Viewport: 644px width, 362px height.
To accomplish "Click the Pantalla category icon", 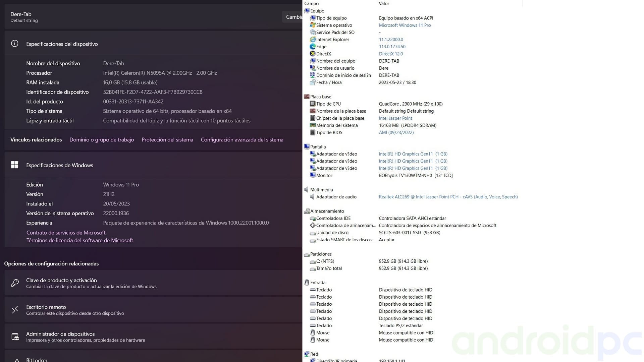I will [307, 147].
